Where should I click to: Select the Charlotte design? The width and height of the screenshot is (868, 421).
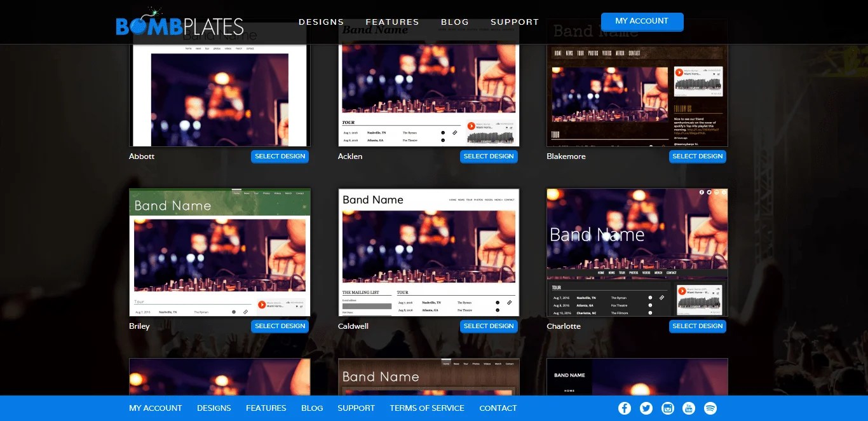pyautogui.click(x=698, y=326)
